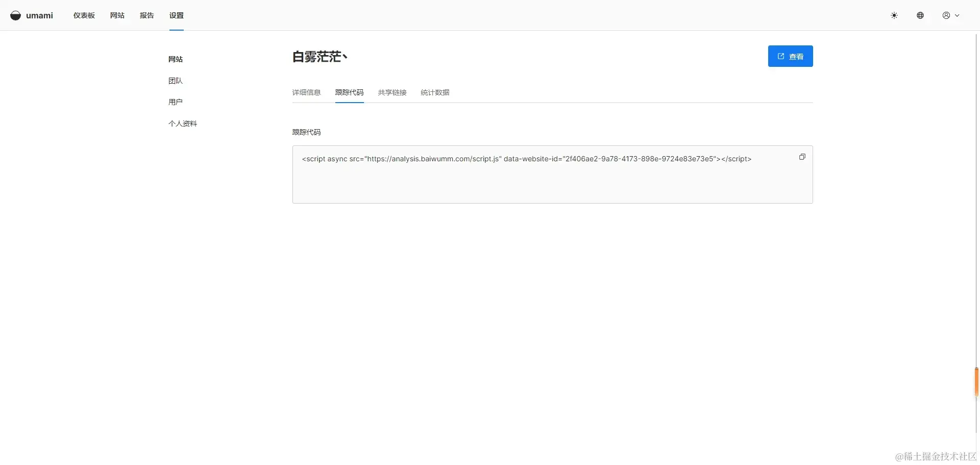Open the 报告 reports menu
This screenshot has height=465, width=980.
(147, 15)
